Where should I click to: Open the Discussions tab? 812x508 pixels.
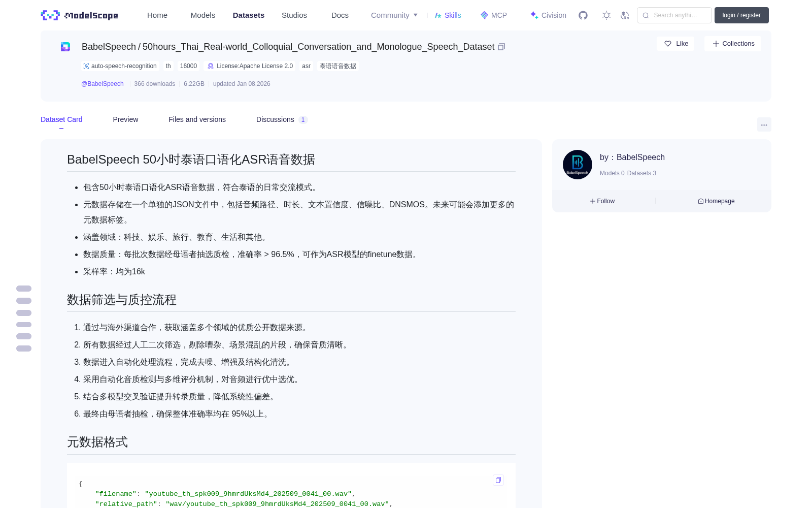click(x=282, y=119)
